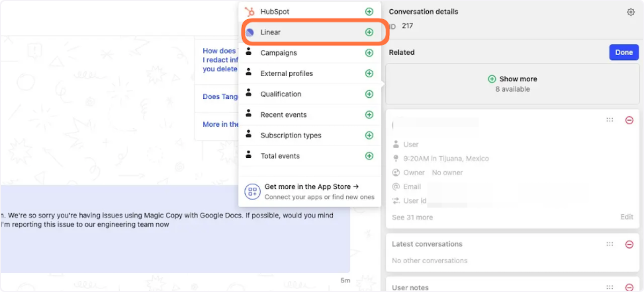Click the Email at-sign icon
The height and width of the screenshot is (292, 644).
coord(396,187)
